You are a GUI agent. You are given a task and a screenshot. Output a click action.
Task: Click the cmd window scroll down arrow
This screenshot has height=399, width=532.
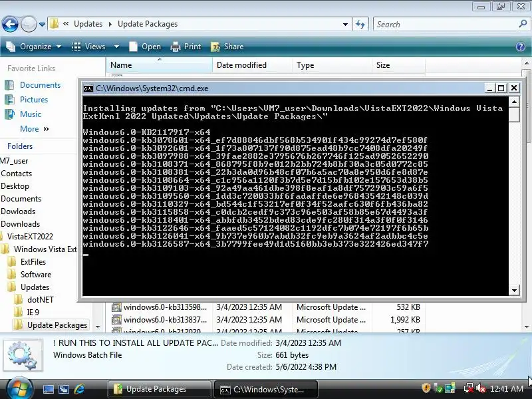point(514,290)
